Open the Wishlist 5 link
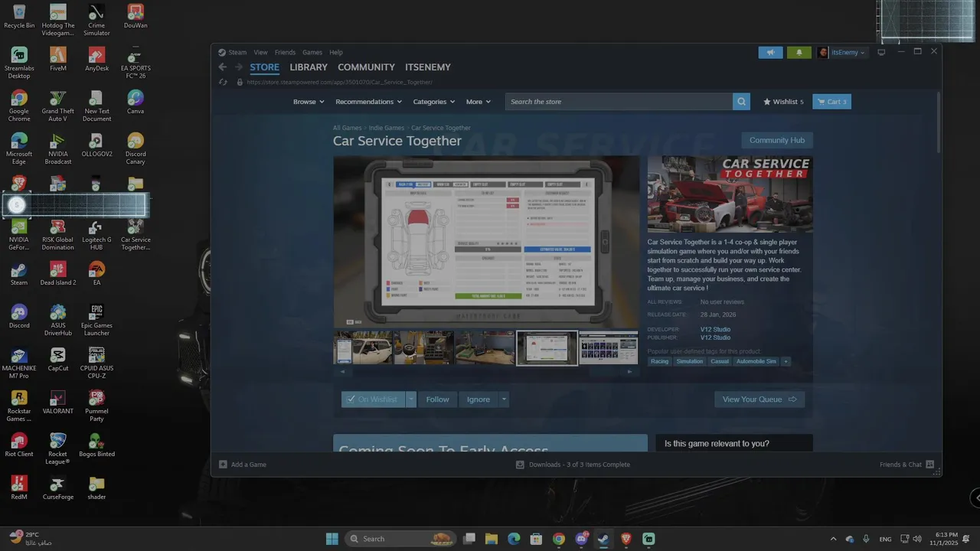 tap(783, 102)
